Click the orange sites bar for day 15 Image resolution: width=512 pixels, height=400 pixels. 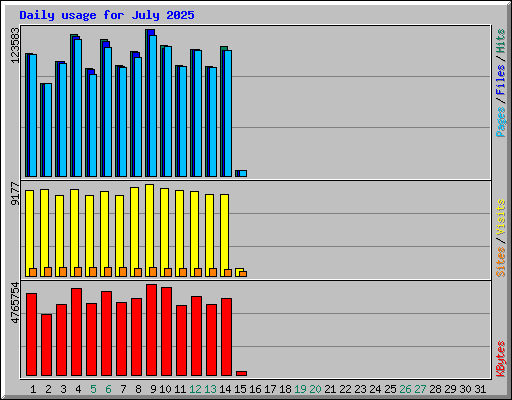click(243, 274)
